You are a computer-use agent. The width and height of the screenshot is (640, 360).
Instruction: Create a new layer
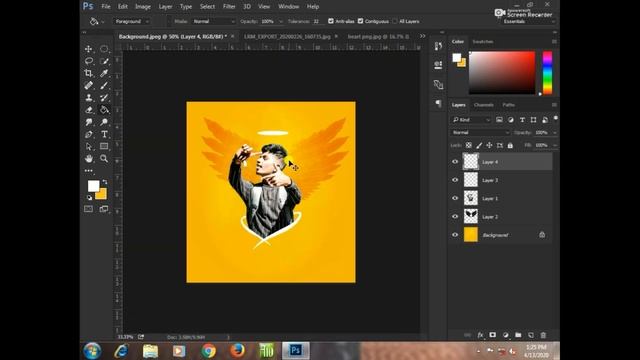coord(531,335)
